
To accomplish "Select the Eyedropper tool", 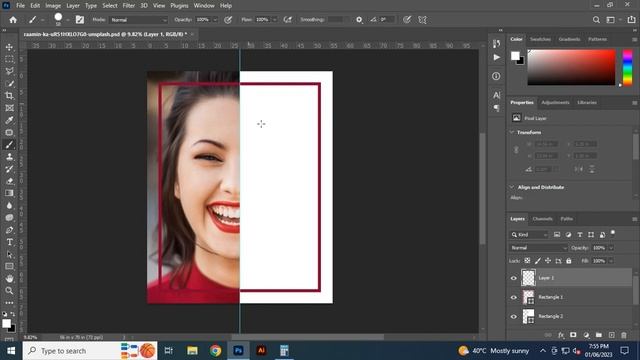I will coord(9,120).
